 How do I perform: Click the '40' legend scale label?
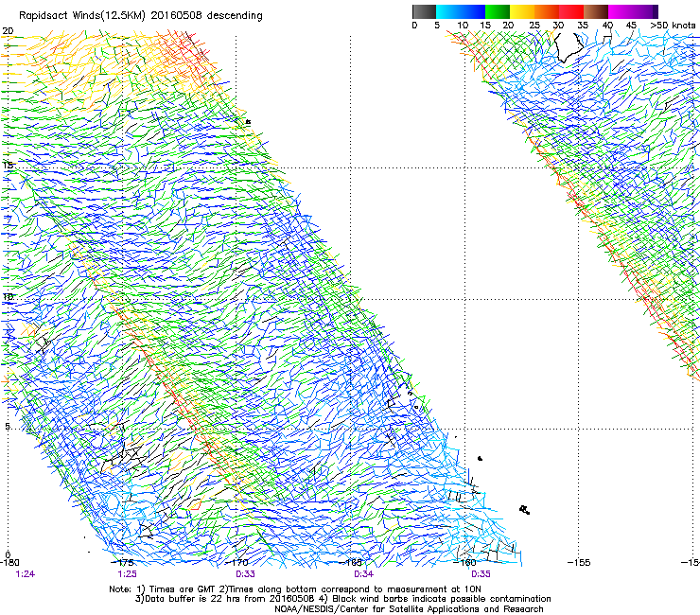coord(607,26)
